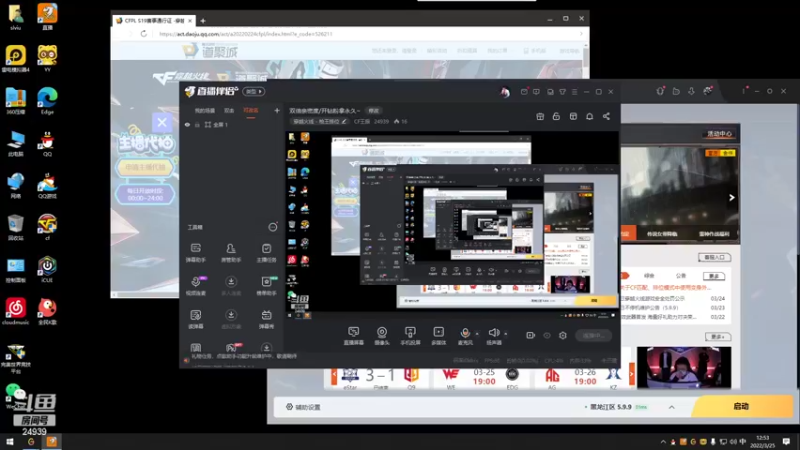The width and height of the screenshot is (800, 450).
Task: Open 辅助设置 in game launcher
Action: pos(303,407)
